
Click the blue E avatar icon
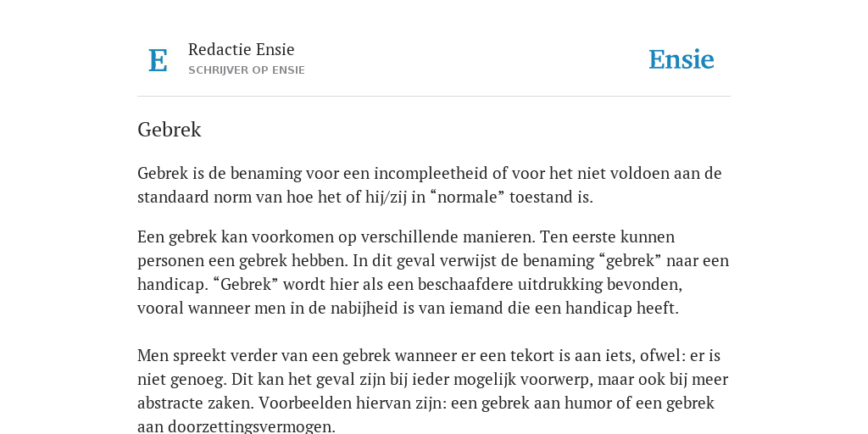(x=158, y=60)
